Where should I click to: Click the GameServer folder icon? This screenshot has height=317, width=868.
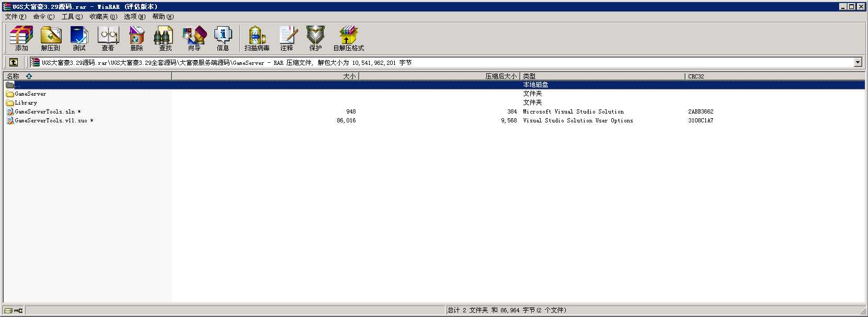tap(10, 94)
